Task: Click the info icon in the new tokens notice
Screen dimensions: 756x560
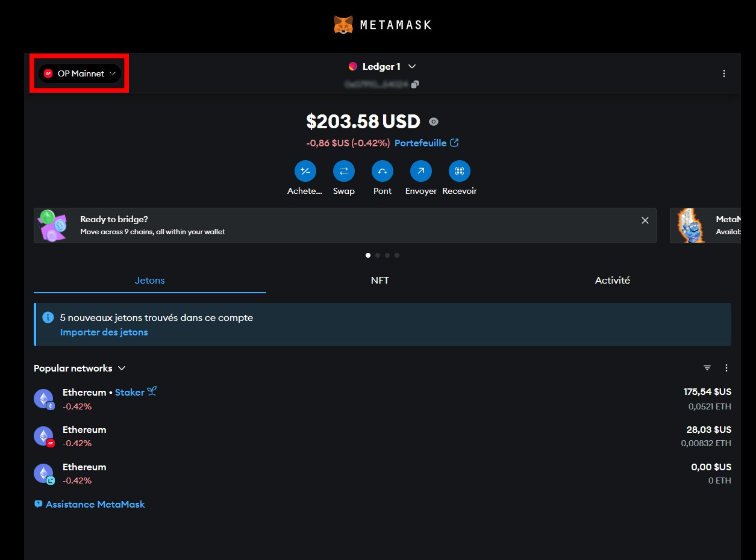Action: [x=48, y=317]
